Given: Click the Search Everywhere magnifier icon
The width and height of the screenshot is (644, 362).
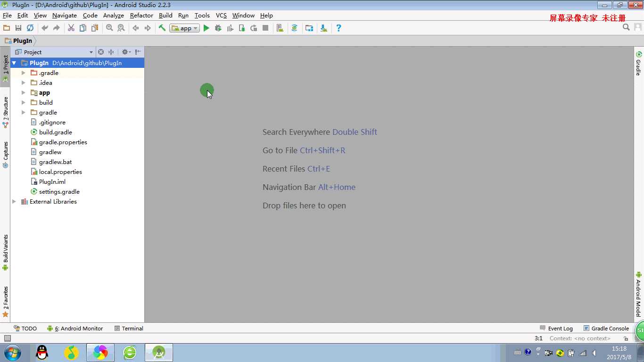Looking at the screenshot, I should pyautogui.click(x=626, y=27).
